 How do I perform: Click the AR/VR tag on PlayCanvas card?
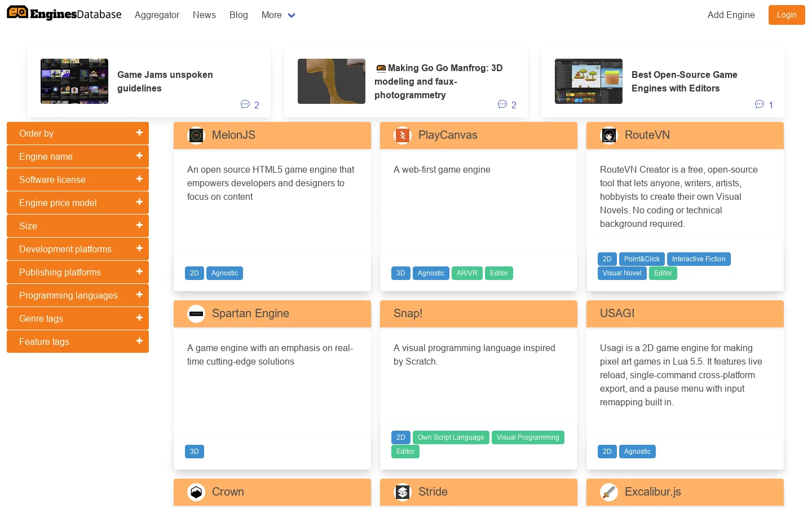pyautogui.click(x=467, y=273)
